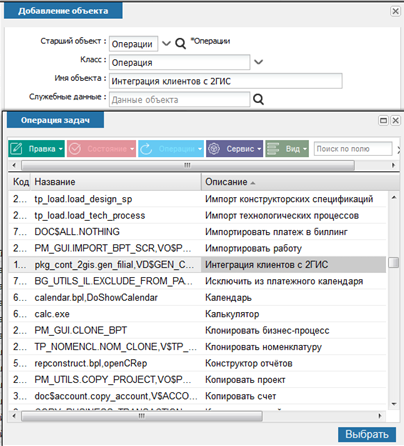This screenshot has height=446, width=404.
Task: Expand the Старший объект dropdown chevron
Action: coord(166,43)
